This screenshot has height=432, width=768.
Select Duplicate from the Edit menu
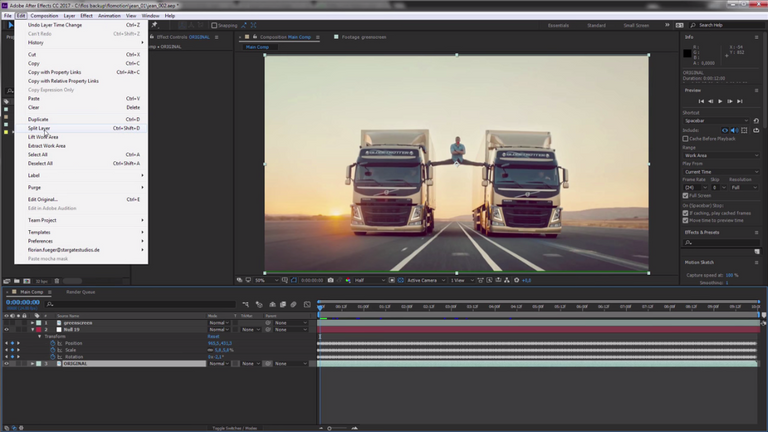click(81, 120)
